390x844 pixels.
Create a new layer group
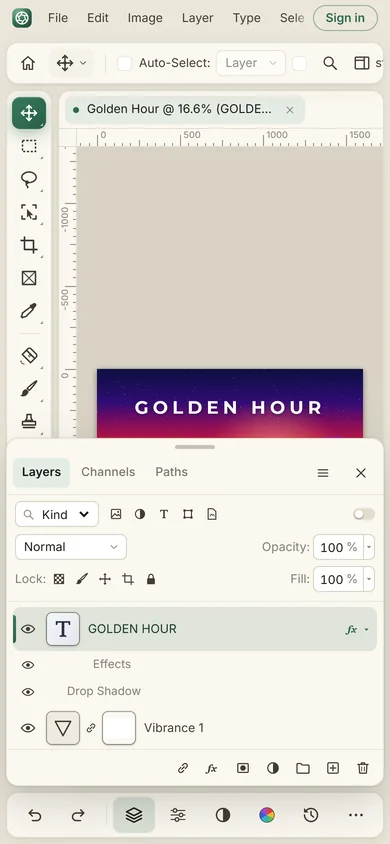[303, 768]
